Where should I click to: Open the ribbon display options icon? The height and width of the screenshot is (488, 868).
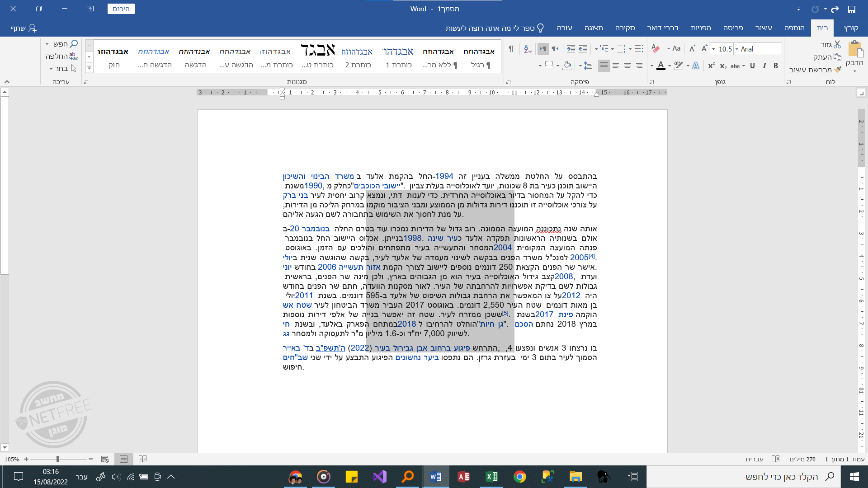coord(90,9)
